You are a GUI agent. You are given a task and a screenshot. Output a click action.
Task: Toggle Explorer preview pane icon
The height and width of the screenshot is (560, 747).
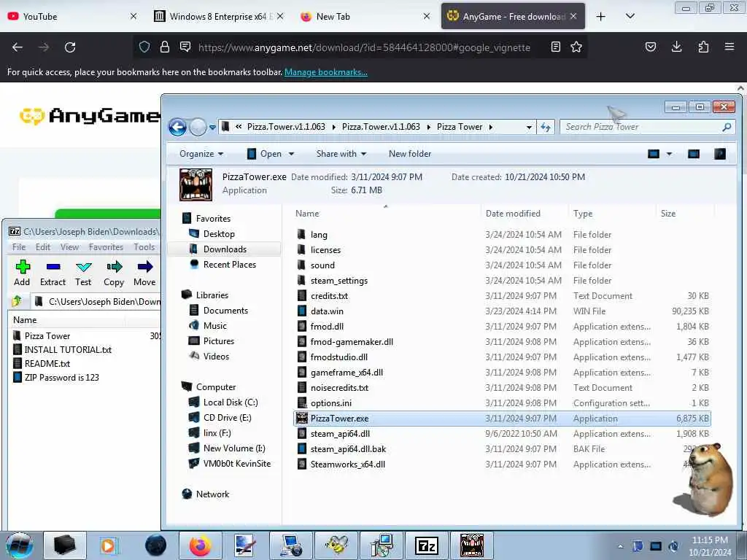click(694, 154)
